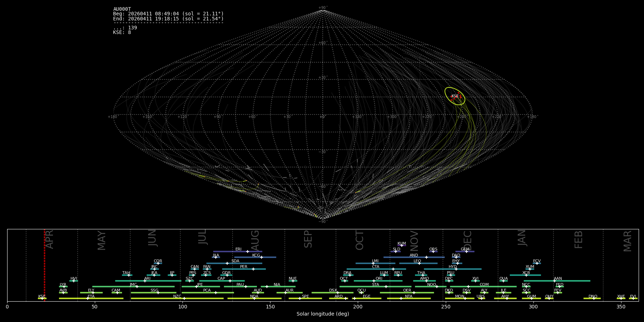Select the +90° label atop sky map
This screenshot has height=322, width=644.
click(323, 8)
